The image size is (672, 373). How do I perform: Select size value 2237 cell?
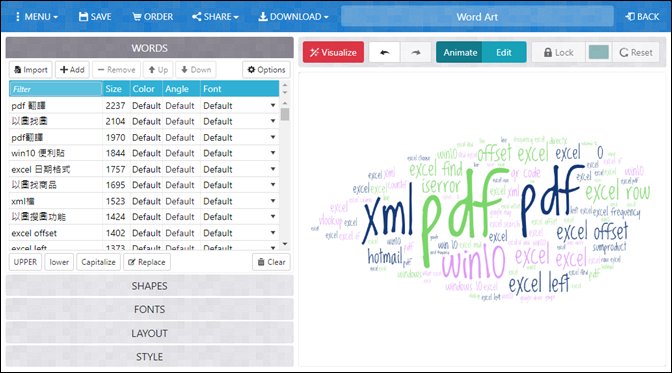(116, 105)
